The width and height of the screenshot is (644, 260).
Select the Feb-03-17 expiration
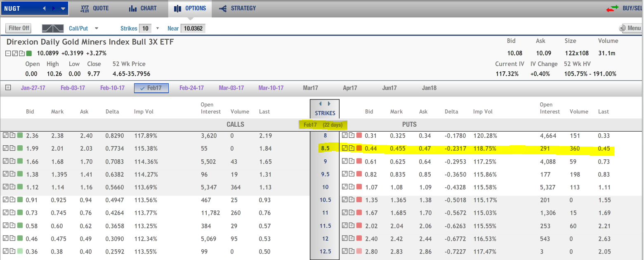pos(73,88)
